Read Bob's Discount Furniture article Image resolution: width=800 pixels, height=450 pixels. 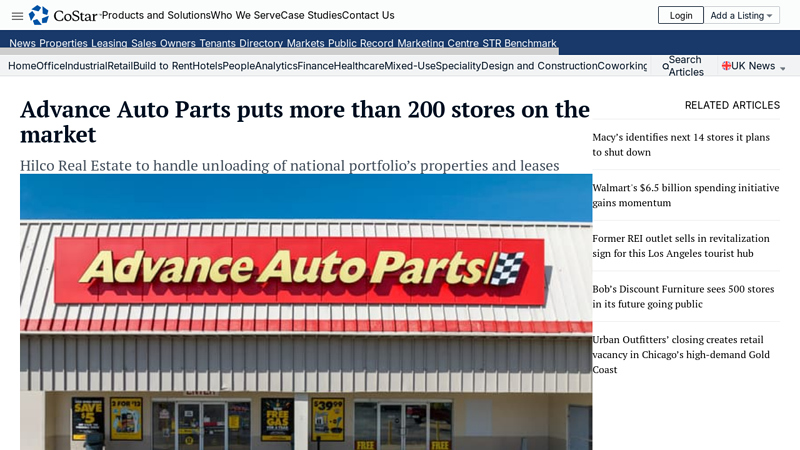[683, 296]
